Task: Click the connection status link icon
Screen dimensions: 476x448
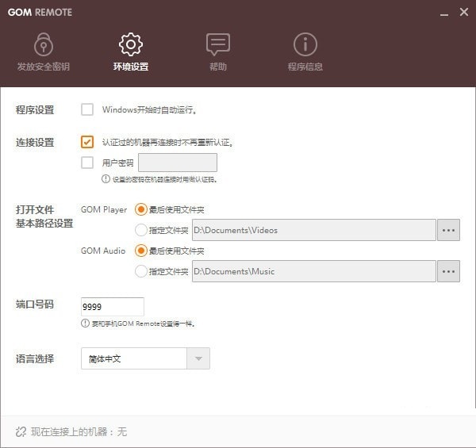Action: click(21, 431)
